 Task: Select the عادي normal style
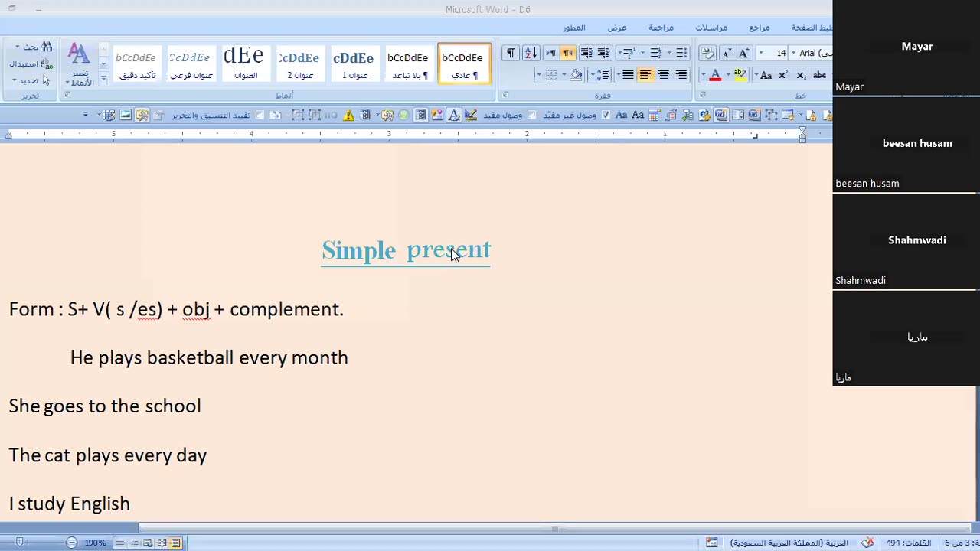click(464, 64)
